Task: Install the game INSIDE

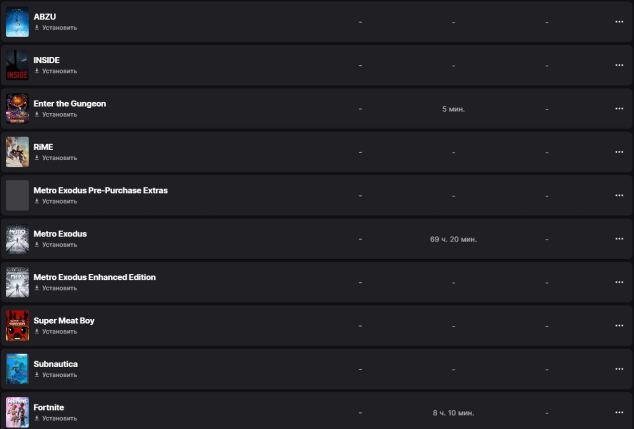Action: point(58,71)
